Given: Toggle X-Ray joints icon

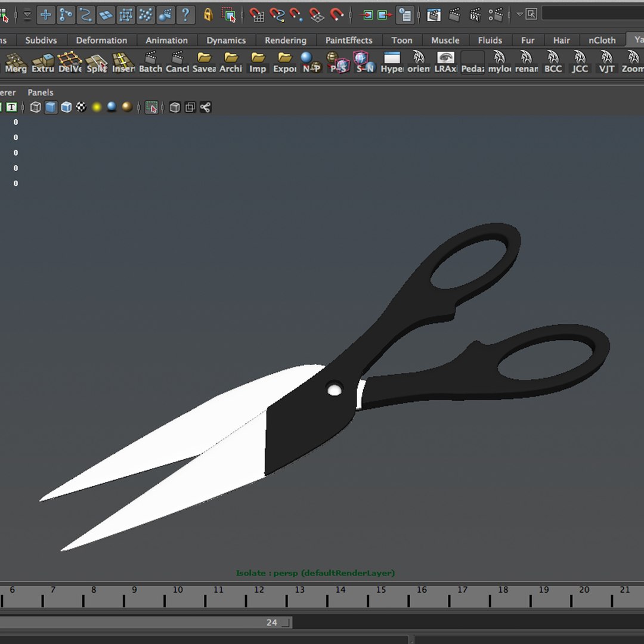Looking at the screenshot, I should point(205,107).
